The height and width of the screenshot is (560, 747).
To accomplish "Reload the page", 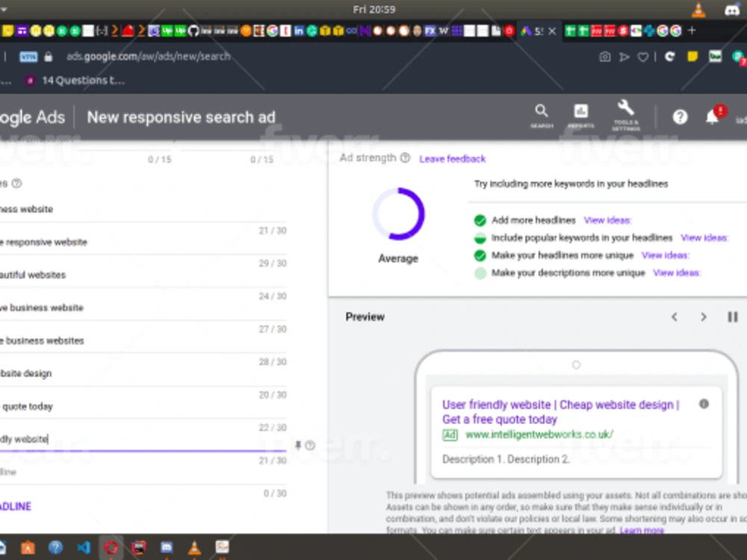I will tap(670, 57).
